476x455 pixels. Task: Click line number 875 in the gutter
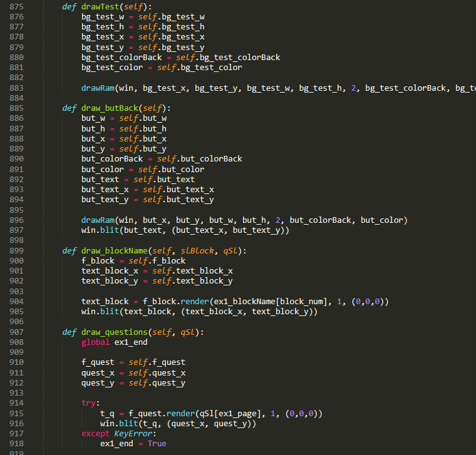click(x=16, y=6)
